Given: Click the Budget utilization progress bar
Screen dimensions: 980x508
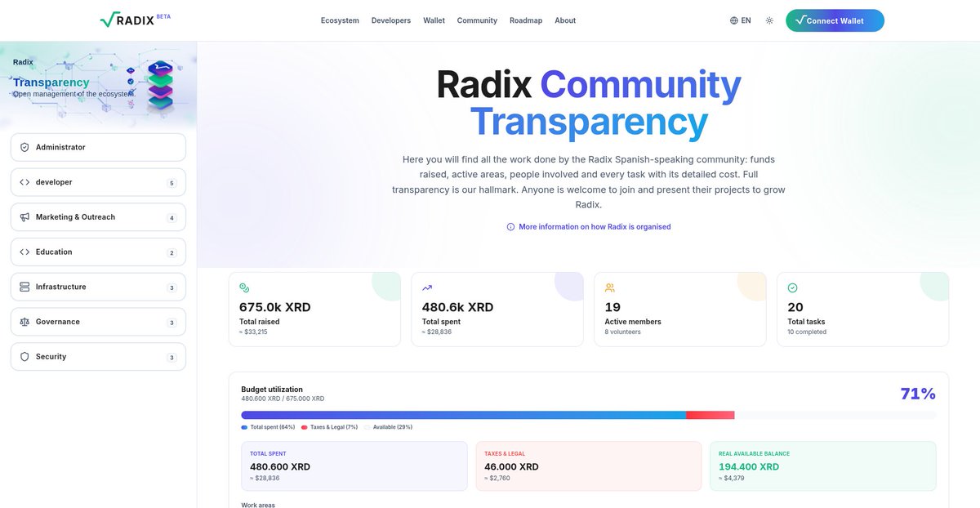Looking at the screenshot, I should (589, 415).
